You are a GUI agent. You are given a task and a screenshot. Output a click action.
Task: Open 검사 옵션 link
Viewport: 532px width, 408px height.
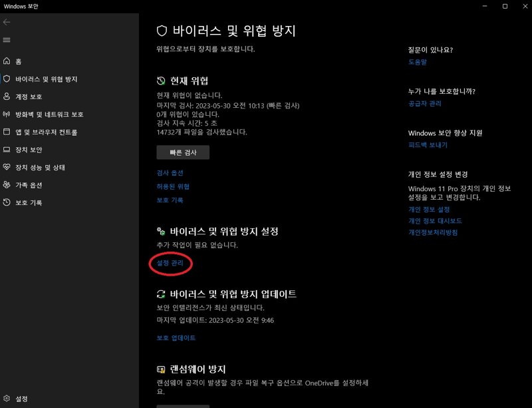170,173
